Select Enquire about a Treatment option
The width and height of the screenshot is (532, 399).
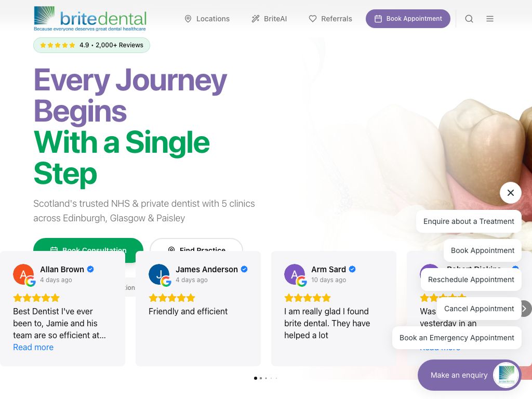click(x=469, y=221)
